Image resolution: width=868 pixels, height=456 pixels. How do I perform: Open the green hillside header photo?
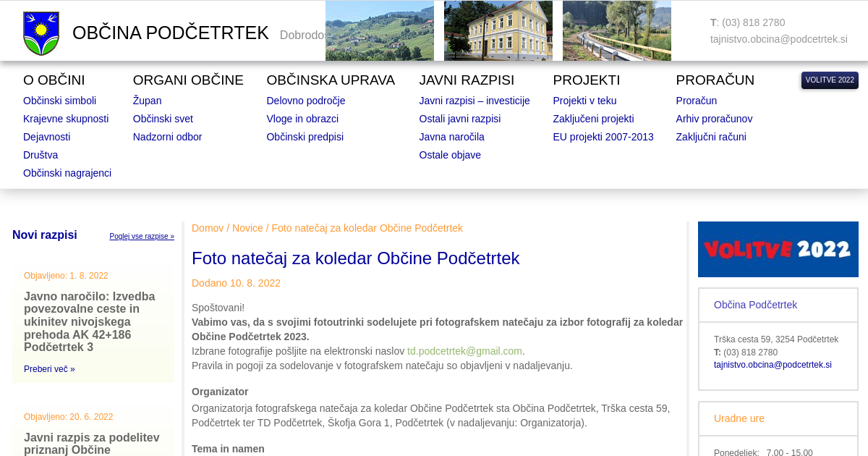click(x=379, y=30)
